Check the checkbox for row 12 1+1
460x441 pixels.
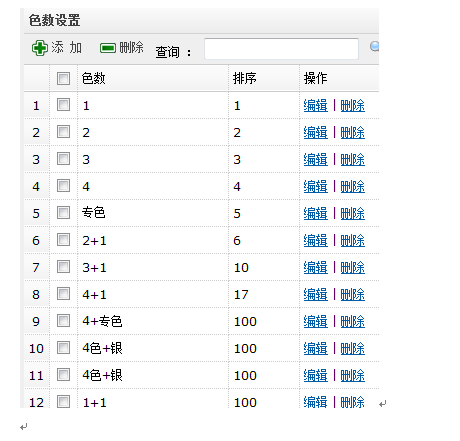tap(63, 401)
